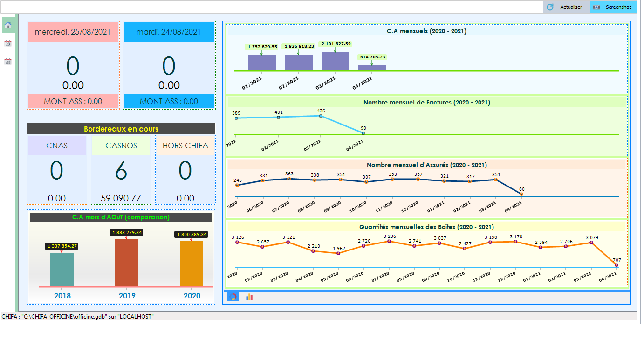This screenshot has width=644, height=347.
Task: Open the monthly calendar grid icon
Action: pyautogui.click(x=8, y=61)
